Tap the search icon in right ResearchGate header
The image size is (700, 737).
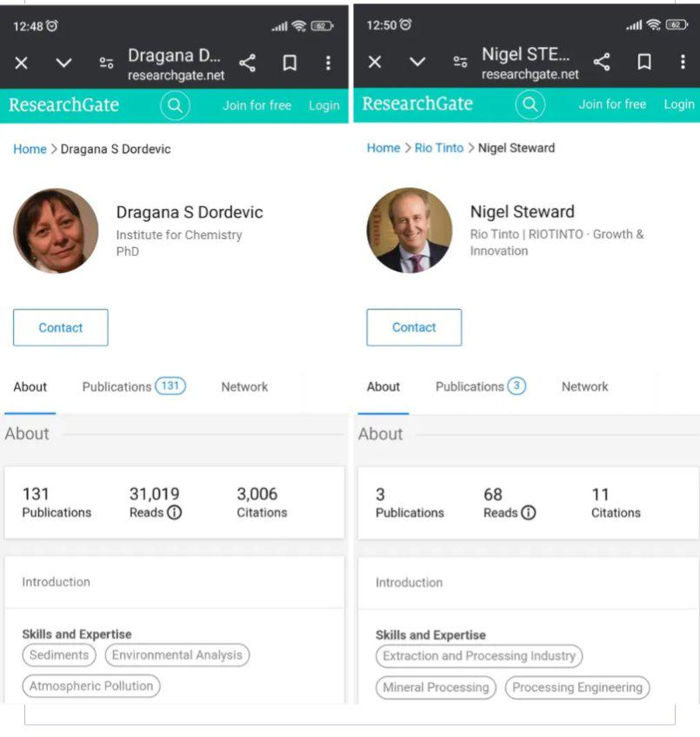tap(529, 104)
